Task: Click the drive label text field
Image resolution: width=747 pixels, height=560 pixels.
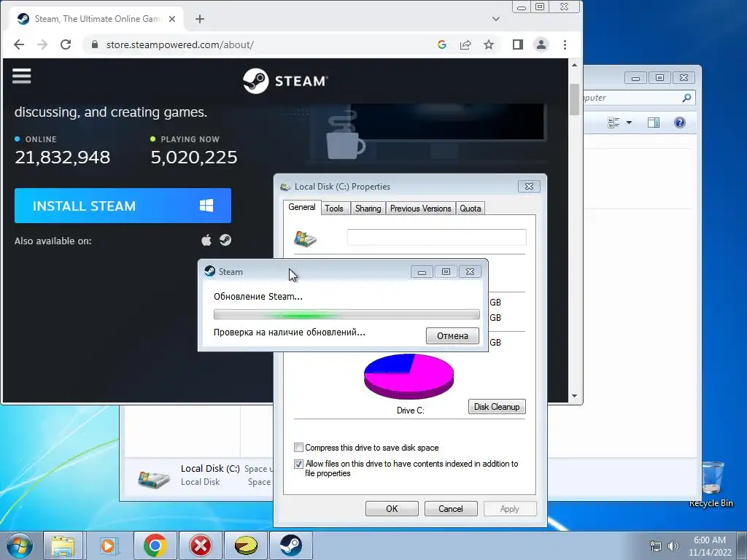Action: 436,237
